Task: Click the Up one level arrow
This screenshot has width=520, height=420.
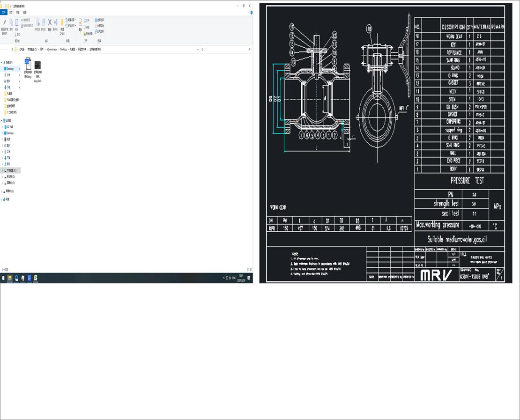Action: (12, 49)
